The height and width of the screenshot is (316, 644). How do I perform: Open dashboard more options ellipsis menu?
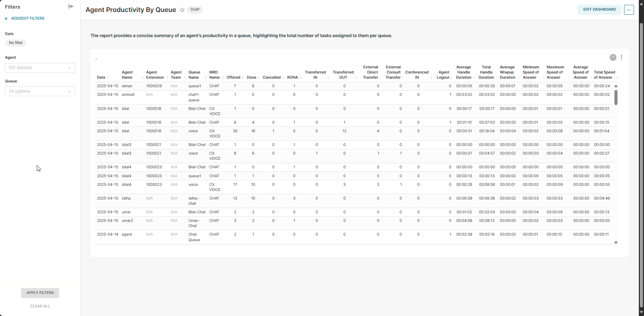(x=629, y=10)
